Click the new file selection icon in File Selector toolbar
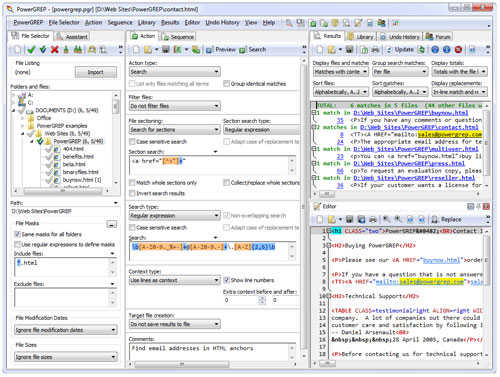The height and width of the screenshot is (377, 500). tap(17, 50)
